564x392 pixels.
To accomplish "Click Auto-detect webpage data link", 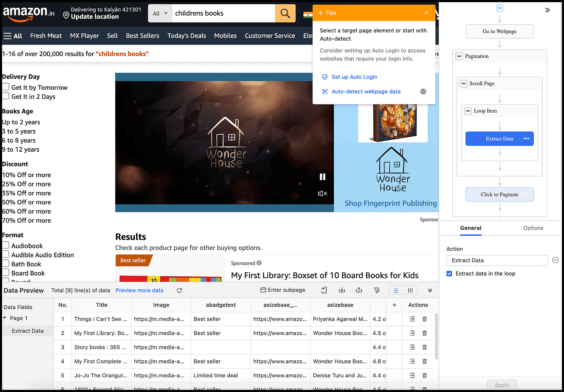I will click(x=366, y=92).
